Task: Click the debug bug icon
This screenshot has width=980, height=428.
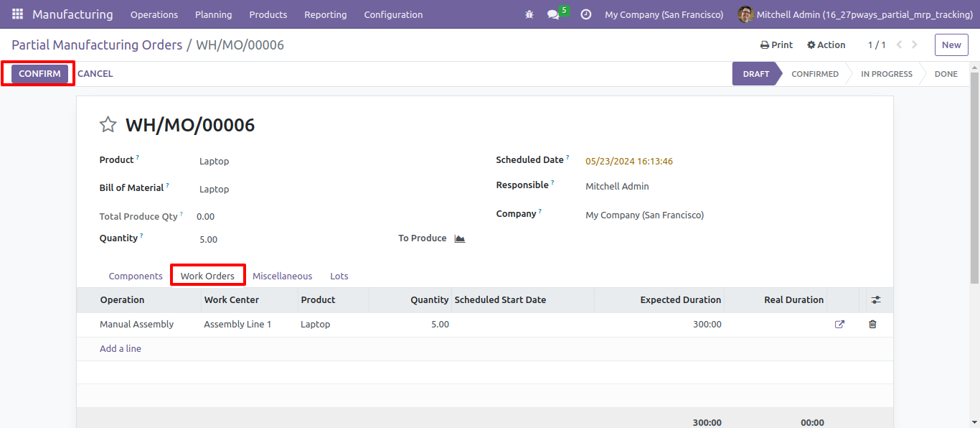Action: pos(529,14)
